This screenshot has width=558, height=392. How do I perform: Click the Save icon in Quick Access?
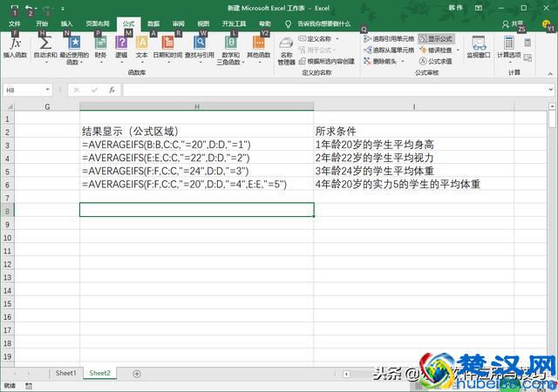coord(14,8)
